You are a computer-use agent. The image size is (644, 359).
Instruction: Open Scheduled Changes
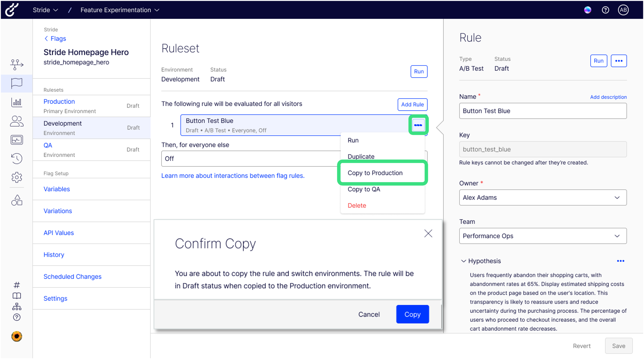(x=72, y=276)
